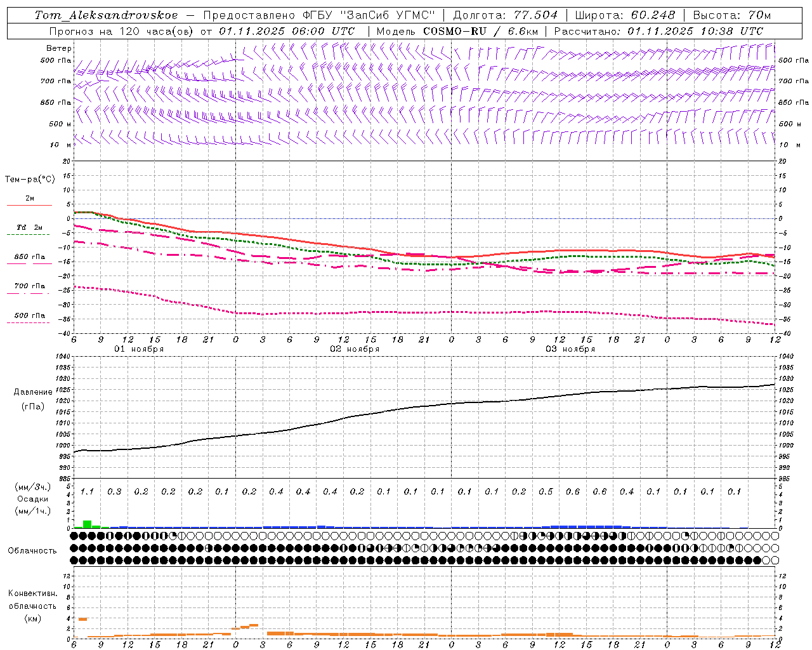812x650 pixels.
Task: Click 'Рассчитано: 01.11.2025 10:38 UTC' timestamp
Action: [658, 30]
